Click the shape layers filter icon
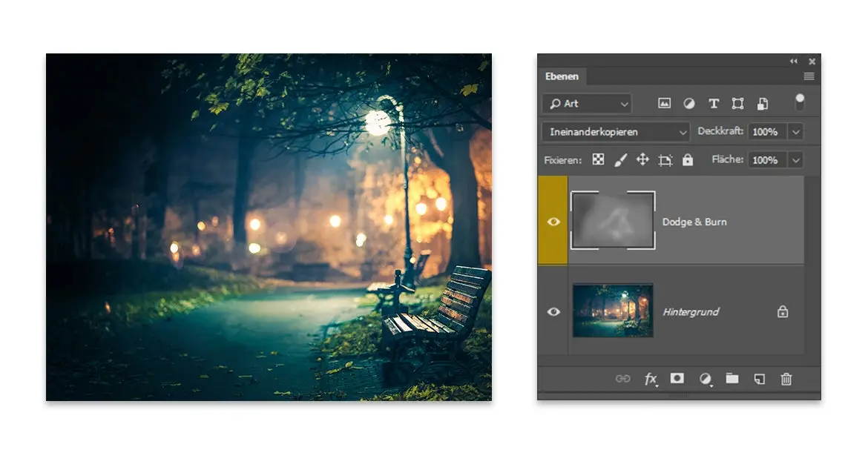 pos(739,104)
